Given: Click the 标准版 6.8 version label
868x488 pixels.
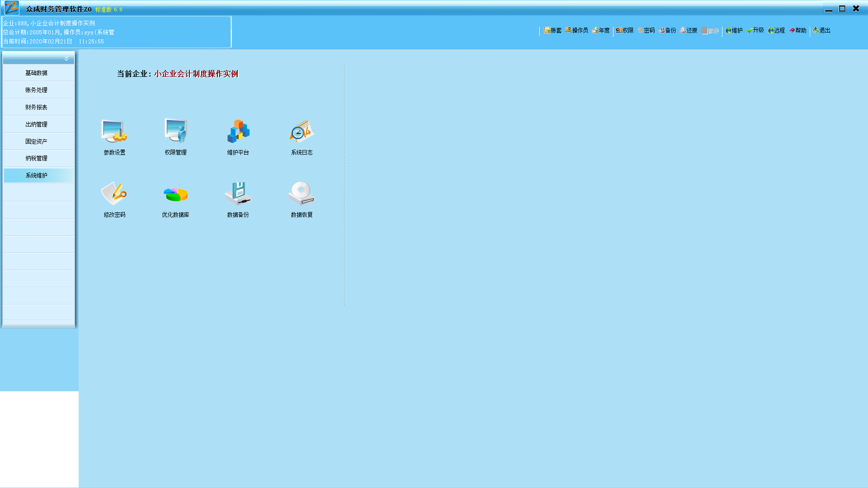Looking at the screenshot, I should pyautogui.click(x=109, y=9).
